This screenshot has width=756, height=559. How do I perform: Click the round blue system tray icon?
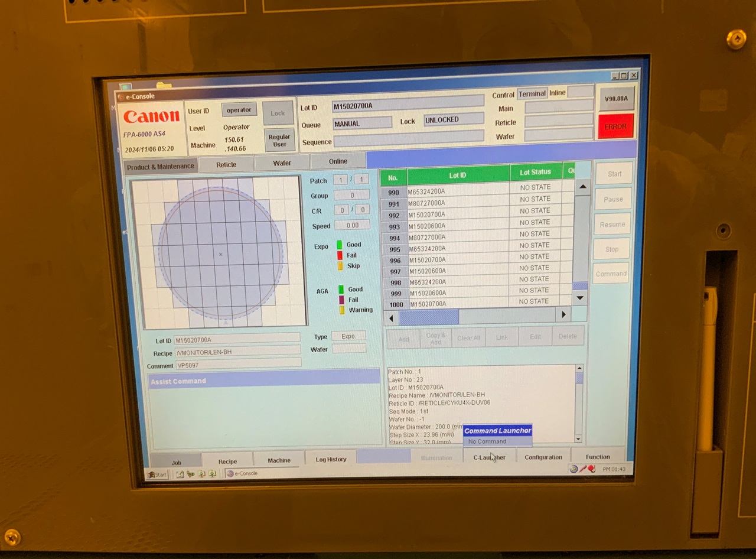(x=573, y=469)
